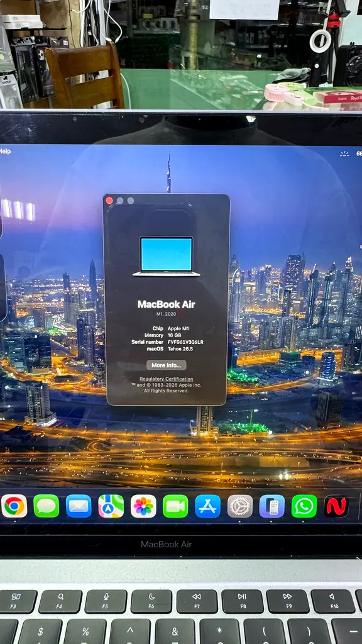Click the MacBook Air title text
The width and height of the screenshot is (362, 644).
click(x=166, y=304)
